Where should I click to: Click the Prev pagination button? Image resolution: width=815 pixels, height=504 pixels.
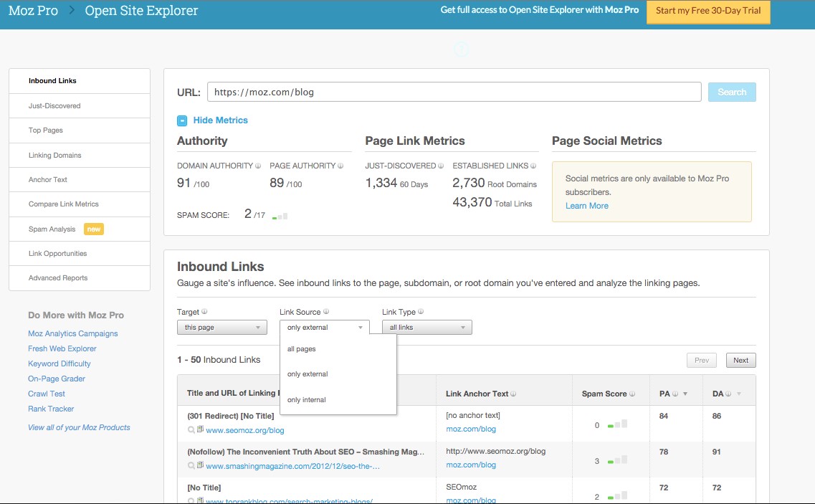coord(702,360)
